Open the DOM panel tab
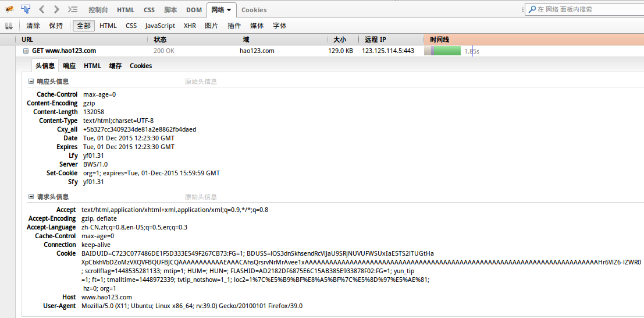Image resolution: width=644 pixels, height=318 pixels. tap(194, 10)
